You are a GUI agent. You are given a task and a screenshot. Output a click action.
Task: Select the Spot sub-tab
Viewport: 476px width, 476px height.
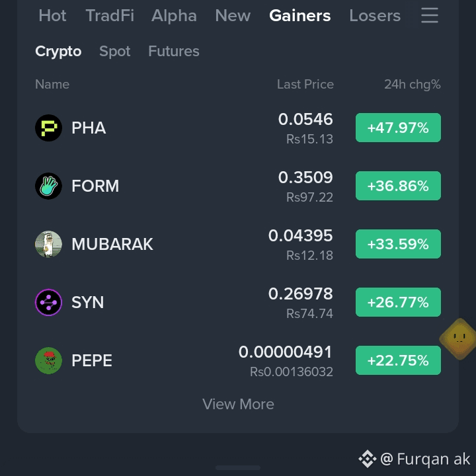coord(115,52)
